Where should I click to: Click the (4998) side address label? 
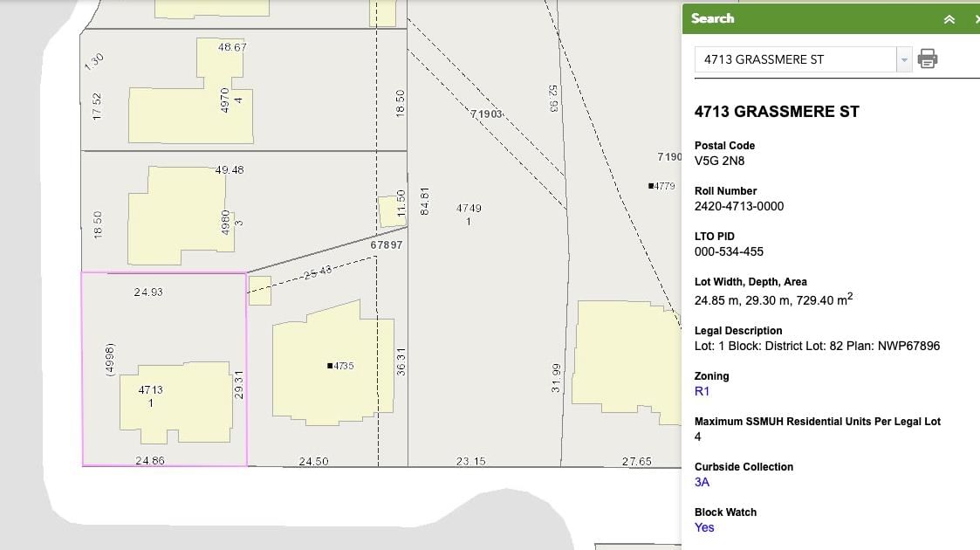pos(110,360)
